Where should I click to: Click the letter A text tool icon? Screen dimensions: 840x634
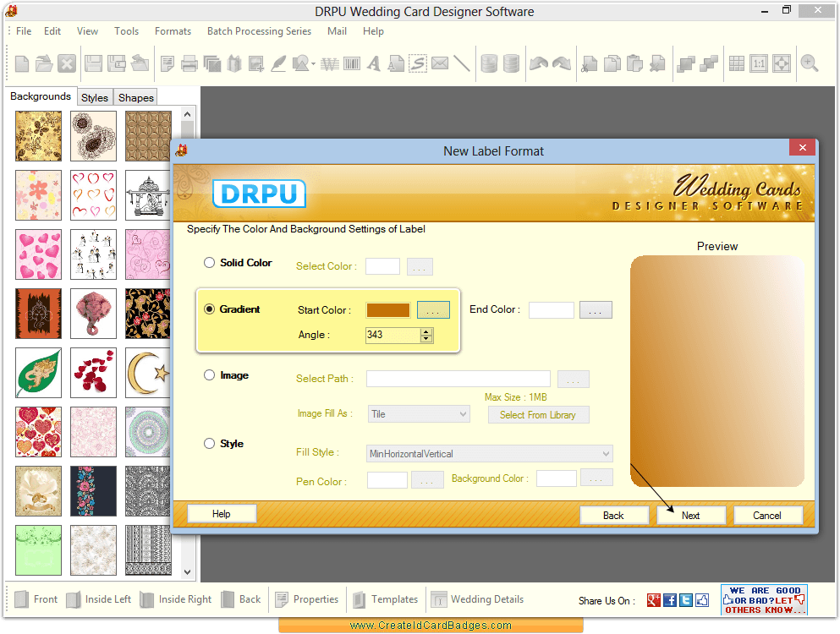[x=374, y=63]
